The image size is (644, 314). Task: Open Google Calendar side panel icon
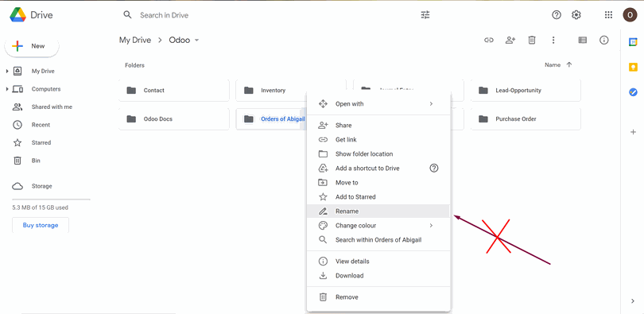tap(633, 42)
